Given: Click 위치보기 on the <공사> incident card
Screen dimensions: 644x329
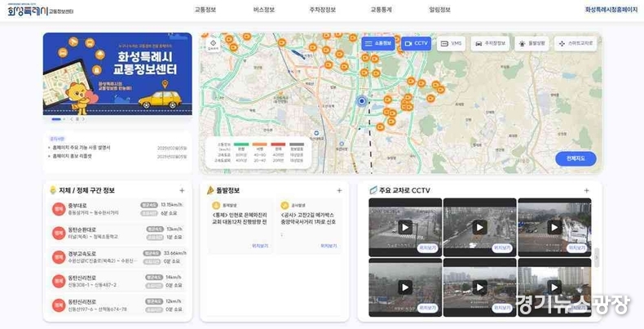Looking at the screenshot, I should [329, 246].
